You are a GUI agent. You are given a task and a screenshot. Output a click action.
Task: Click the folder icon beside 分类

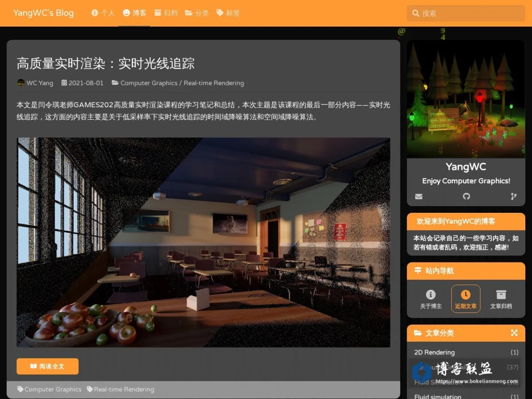tap(189, 13)
